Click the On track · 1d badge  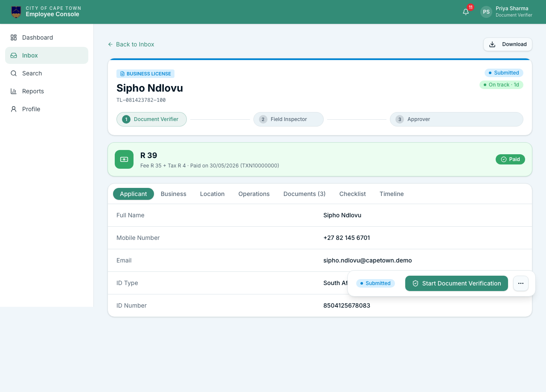point(501,85)
